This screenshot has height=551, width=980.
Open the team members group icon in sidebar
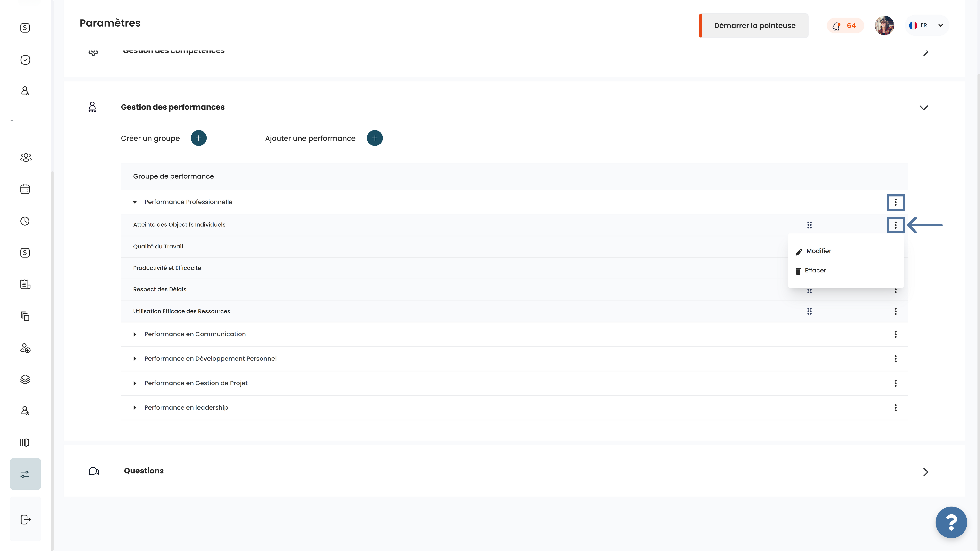coord(25,157)
